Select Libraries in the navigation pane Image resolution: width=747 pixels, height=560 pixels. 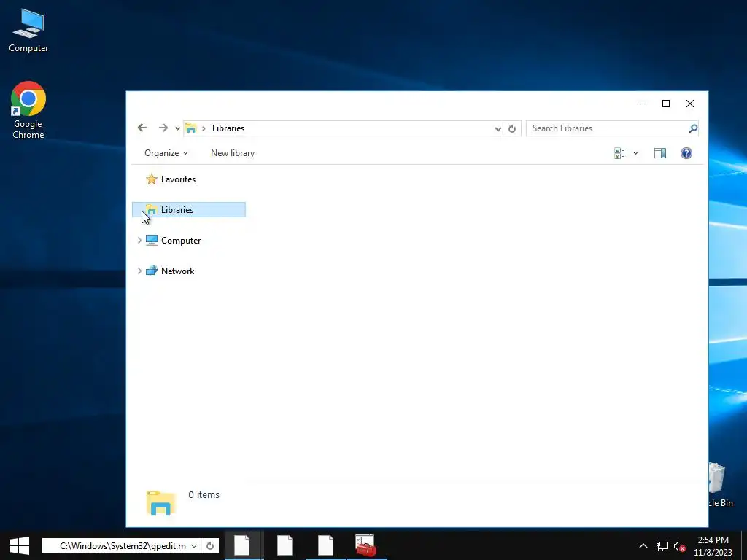coord(189,209)
